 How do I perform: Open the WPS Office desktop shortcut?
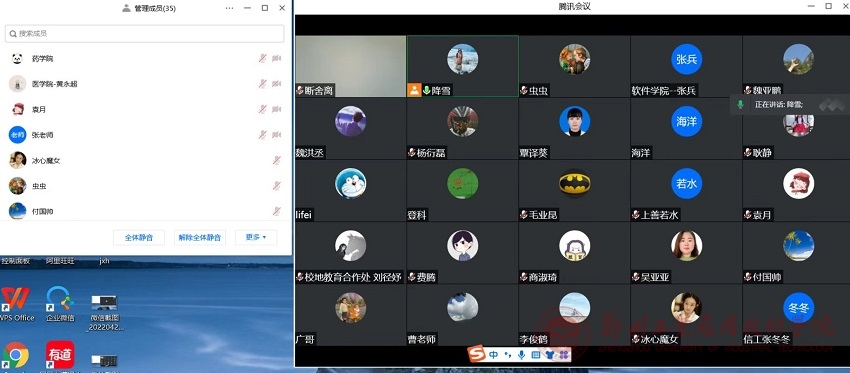coord(16,304)
